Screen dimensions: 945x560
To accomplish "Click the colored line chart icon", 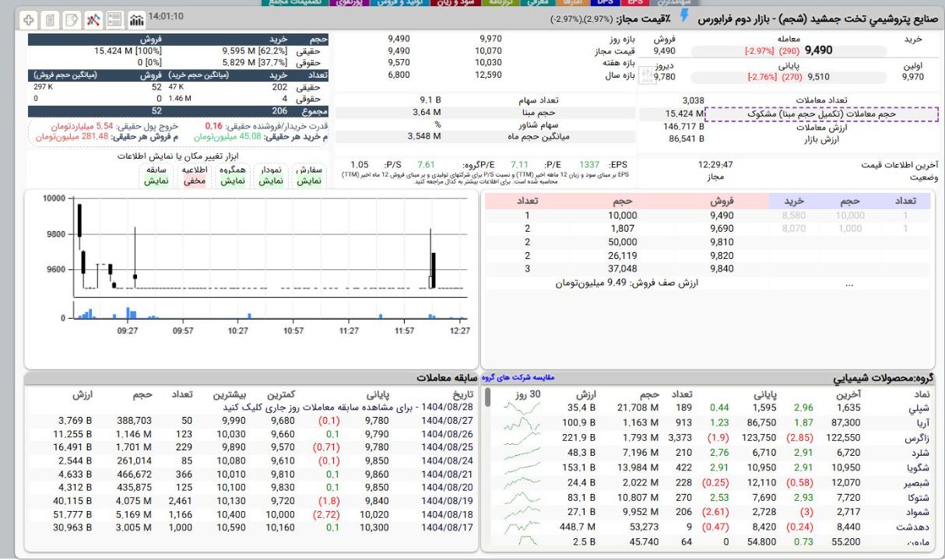I will 93,18.
